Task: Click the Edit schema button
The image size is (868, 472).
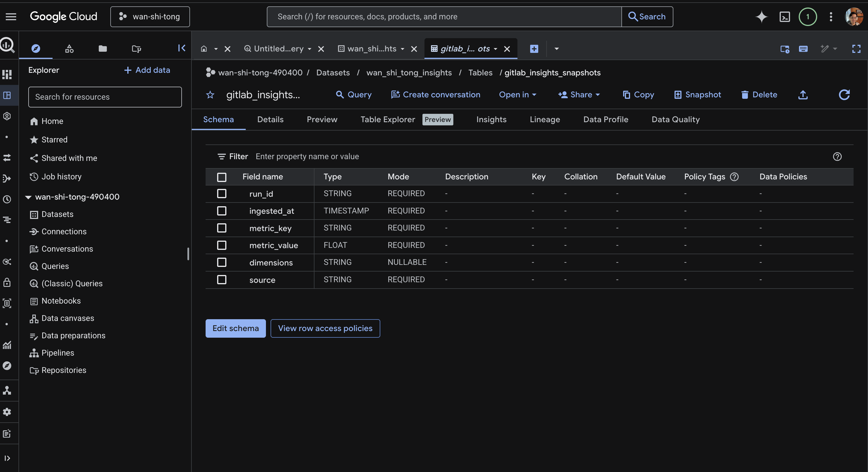Action: 236,328
